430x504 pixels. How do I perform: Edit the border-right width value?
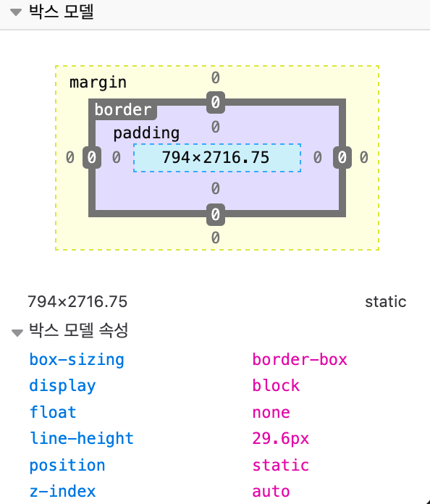click(x=342, y=157)
